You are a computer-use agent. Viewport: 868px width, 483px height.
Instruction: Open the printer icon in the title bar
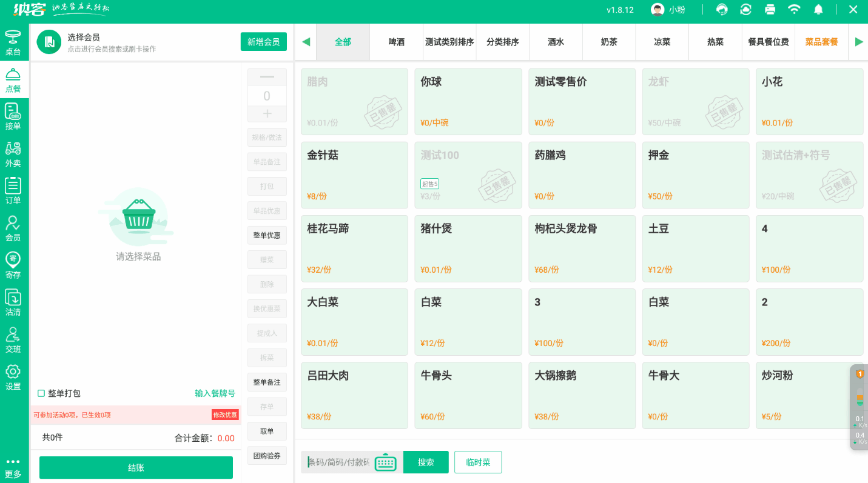[x=770, y=9]
